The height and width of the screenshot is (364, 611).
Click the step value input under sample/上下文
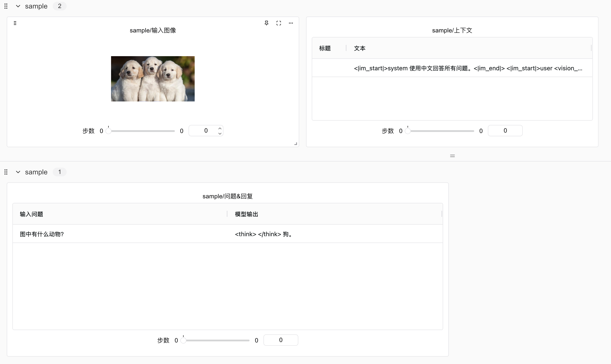pos(505,130)
